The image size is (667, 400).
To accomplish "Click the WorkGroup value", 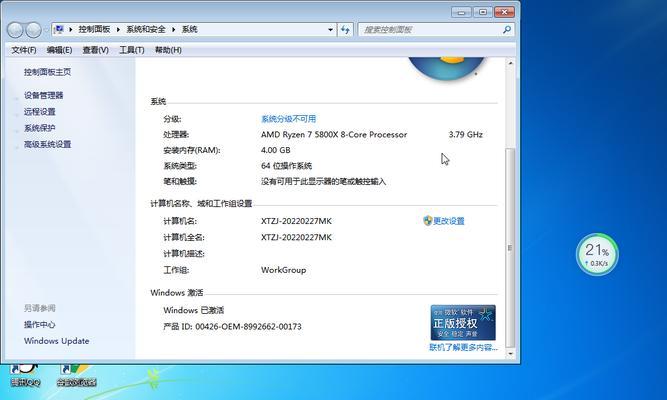I will 283,270.
